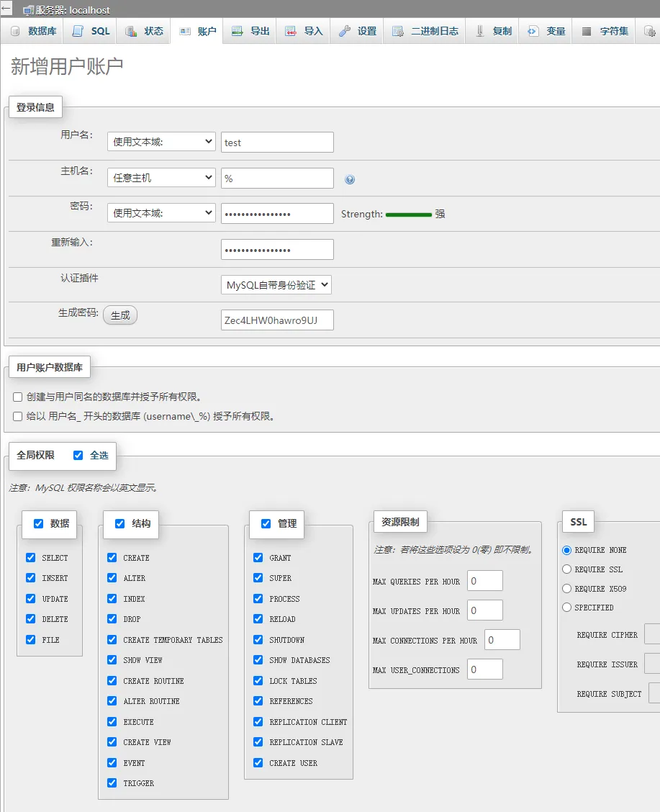Go to the 导出 tab
660x812 pixels.
click(x=250, y=31)
